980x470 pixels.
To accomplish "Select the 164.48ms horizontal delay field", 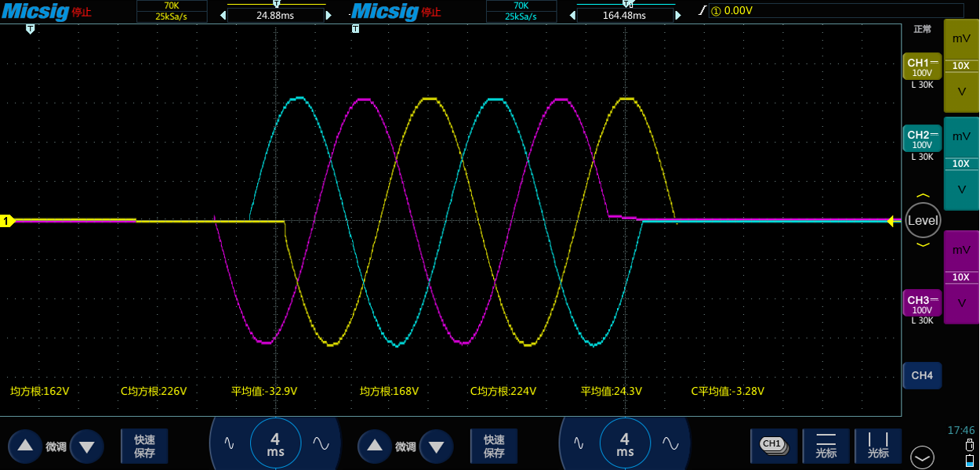I will [626, 15].
